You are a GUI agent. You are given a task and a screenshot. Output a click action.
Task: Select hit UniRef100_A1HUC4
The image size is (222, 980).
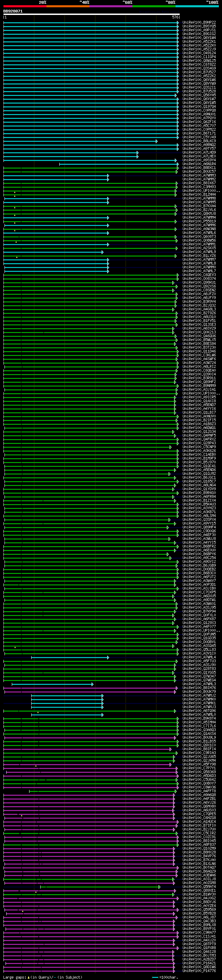click(199, 822)
